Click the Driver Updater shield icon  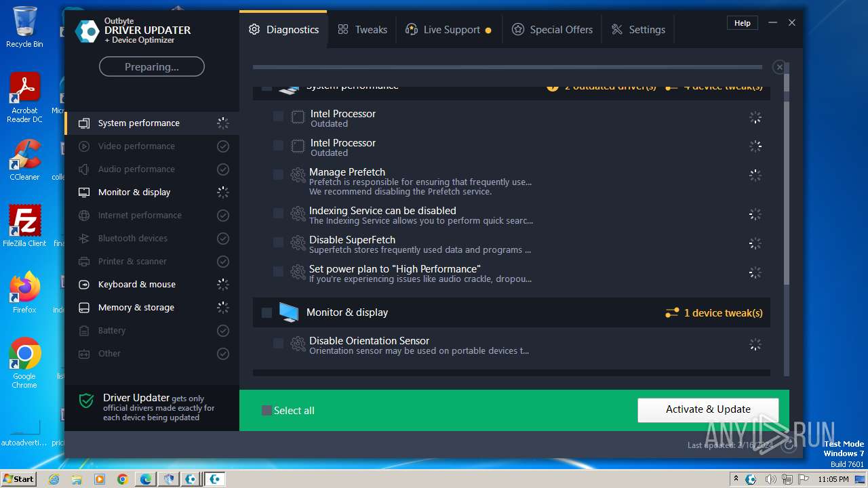[x=86, y=401]
